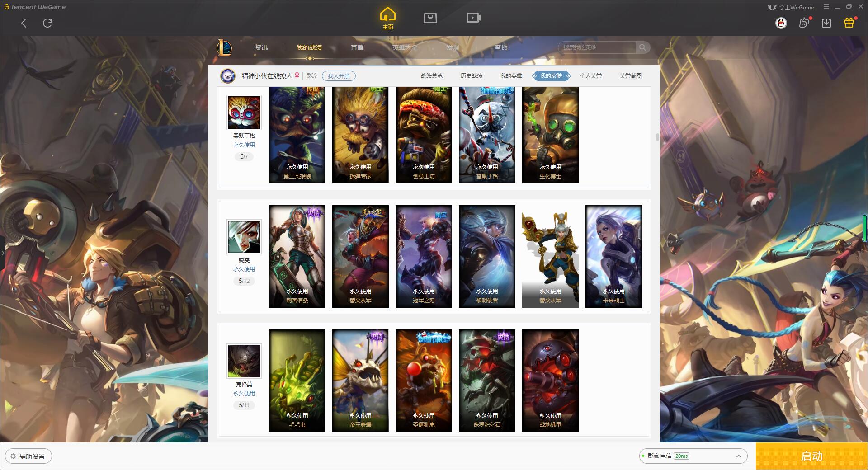Open the 战绩总览 sub-tab

(x=432, y=76)
